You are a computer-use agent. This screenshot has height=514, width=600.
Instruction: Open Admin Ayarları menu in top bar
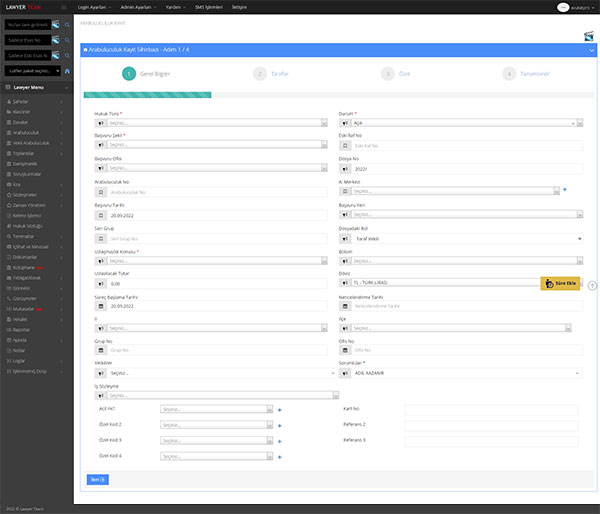(x=138, y=7)
